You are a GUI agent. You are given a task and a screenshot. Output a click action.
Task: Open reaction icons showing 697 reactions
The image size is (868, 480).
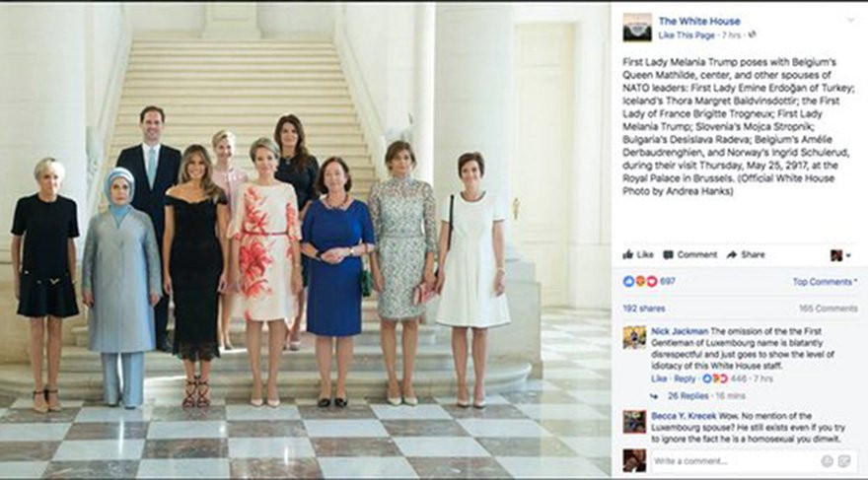(x=640, y=282)
